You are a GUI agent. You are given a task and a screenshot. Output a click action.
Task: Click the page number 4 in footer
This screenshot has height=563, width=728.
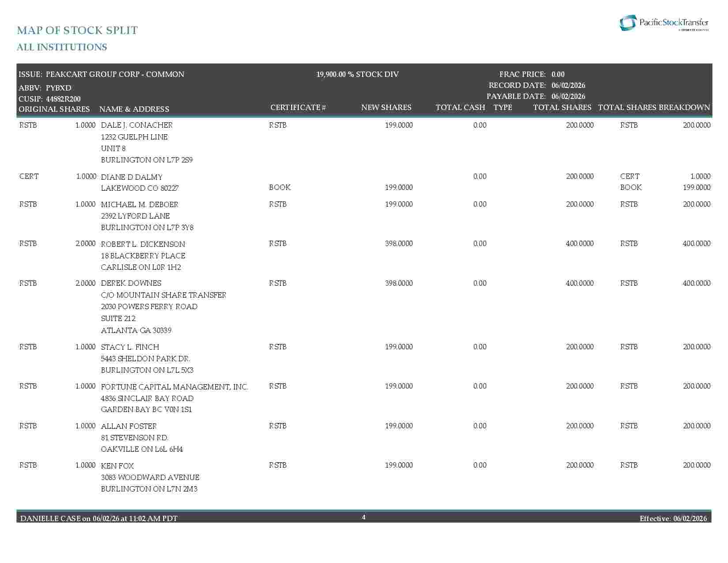click(x=364, y=517)
